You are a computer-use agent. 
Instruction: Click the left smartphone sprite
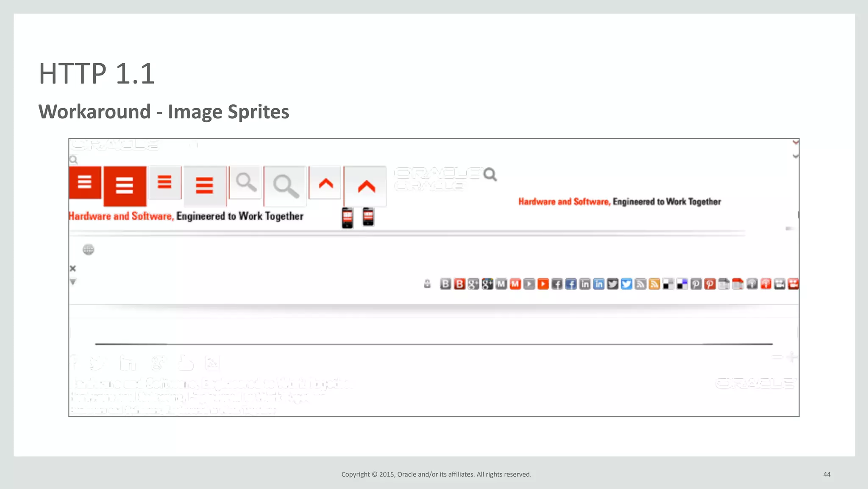click(347, 218)
